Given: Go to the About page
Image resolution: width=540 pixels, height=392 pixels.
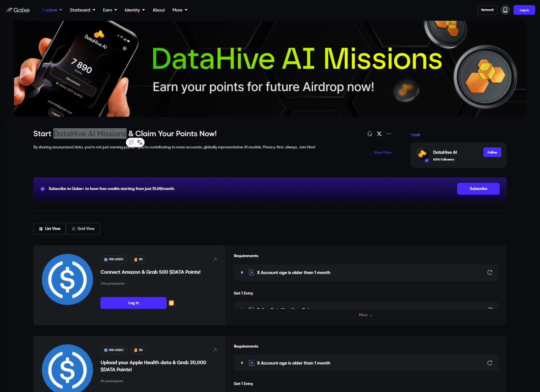Looking at the screenshot, I should point(159,10).
